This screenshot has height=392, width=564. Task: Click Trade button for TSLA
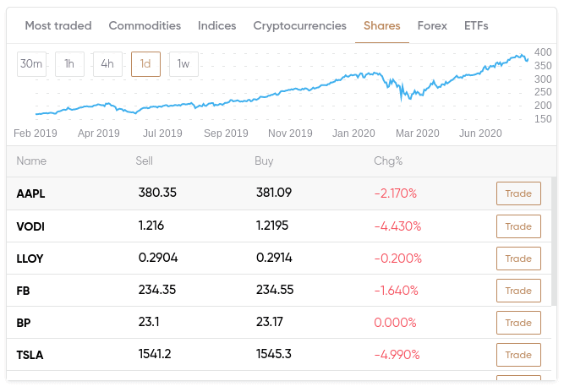coord(518,355)
